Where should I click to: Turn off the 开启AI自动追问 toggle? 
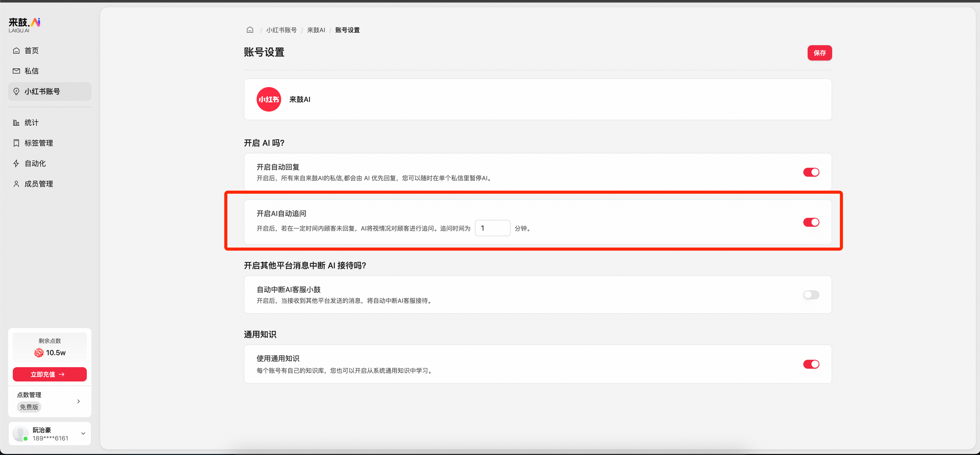click(811, 222)
